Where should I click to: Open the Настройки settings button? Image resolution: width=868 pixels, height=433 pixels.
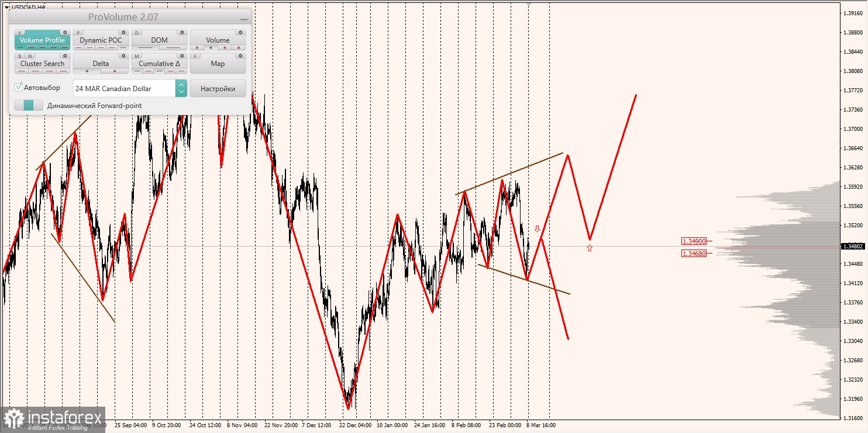pos(218,88)
